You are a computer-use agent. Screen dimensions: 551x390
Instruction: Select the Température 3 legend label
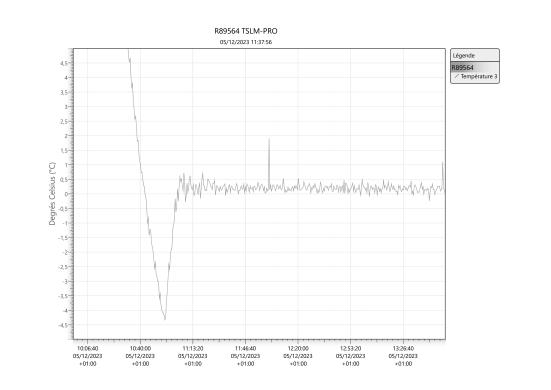(479, 76)
